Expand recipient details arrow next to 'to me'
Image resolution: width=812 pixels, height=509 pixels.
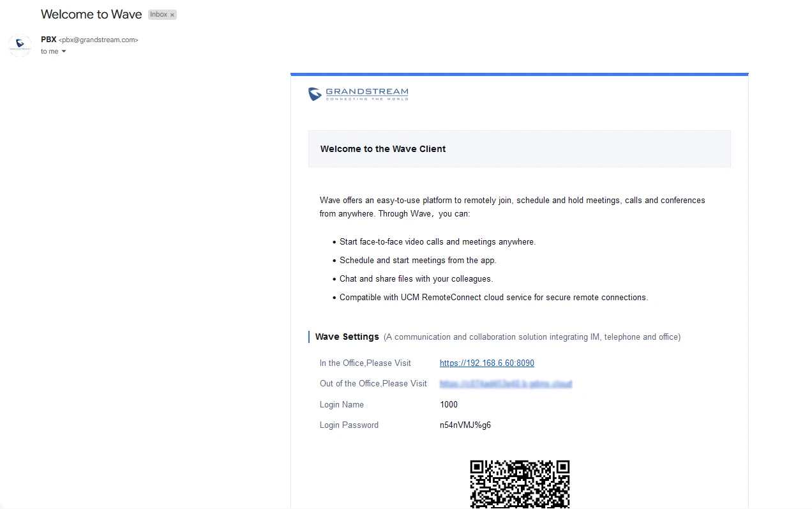coord(64,52)
